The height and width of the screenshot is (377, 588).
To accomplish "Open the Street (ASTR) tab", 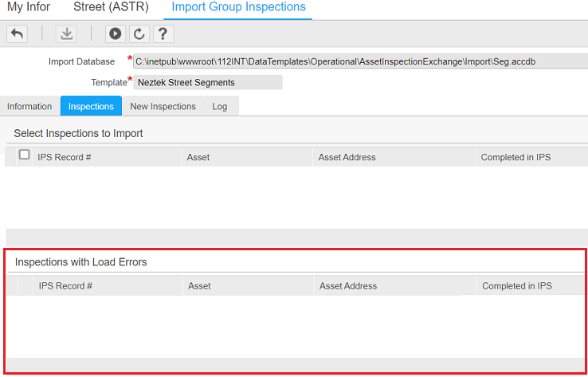I will coord(110,7).
